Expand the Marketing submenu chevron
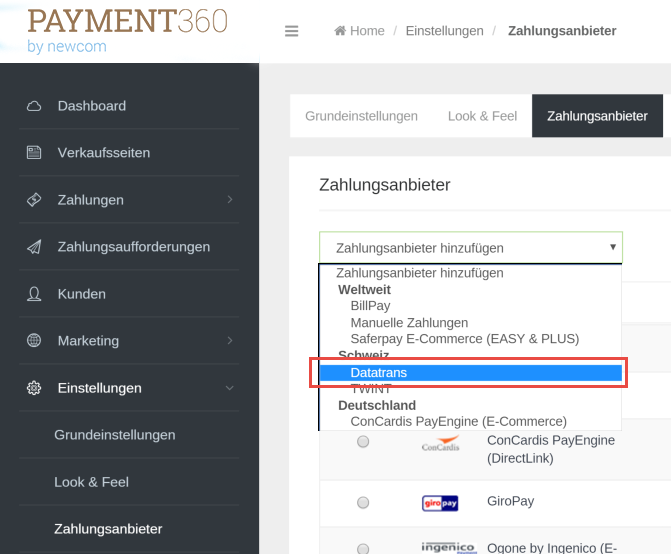Image resolution: width=671 pixels, height=554 pixels. (x=230, y=341)
